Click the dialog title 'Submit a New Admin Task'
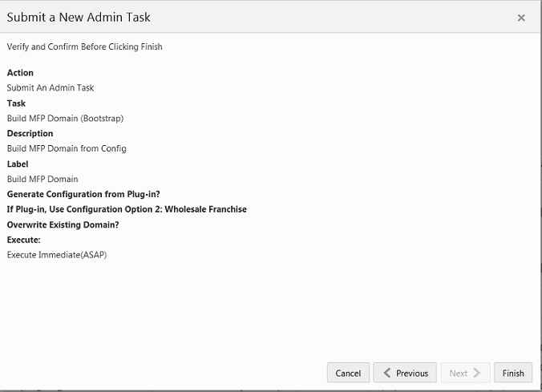542x392 pixels. pos(79,17)
